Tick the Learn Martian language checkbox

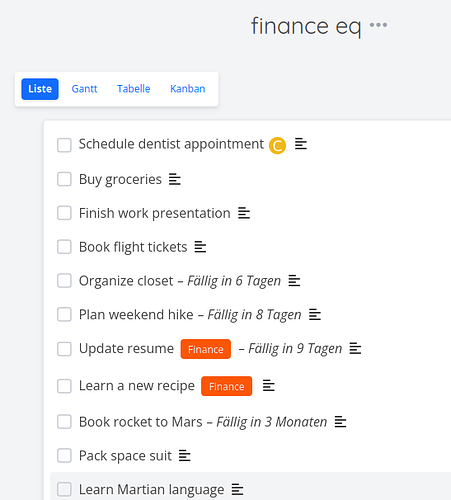[64, 489]
